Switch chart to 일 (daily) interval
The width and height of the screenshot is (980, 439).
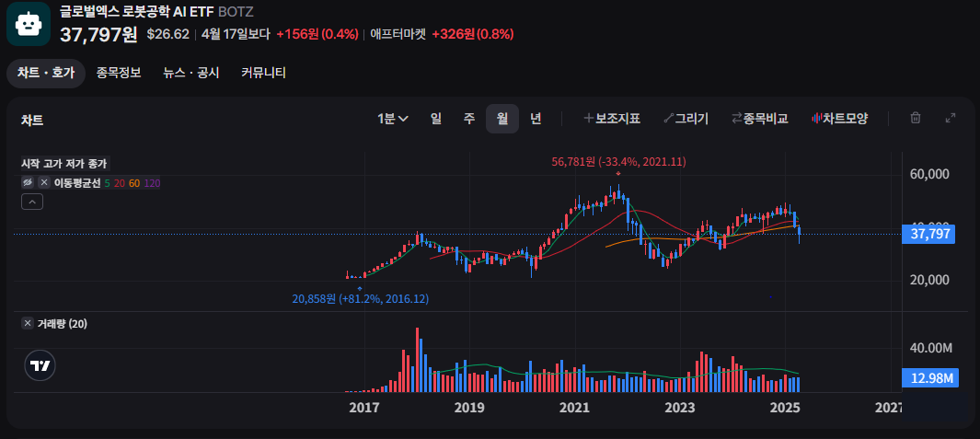pos(435,119)
